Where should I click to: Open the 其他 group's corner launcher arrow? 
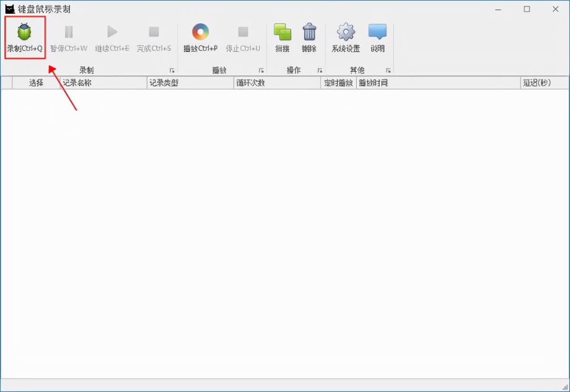click(388, 70)
